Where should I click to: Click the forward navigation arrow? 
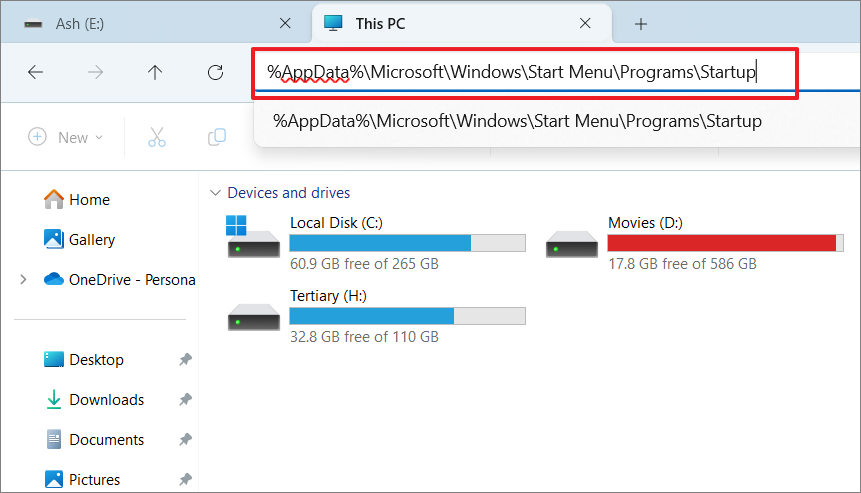click(x=96, y=72)
